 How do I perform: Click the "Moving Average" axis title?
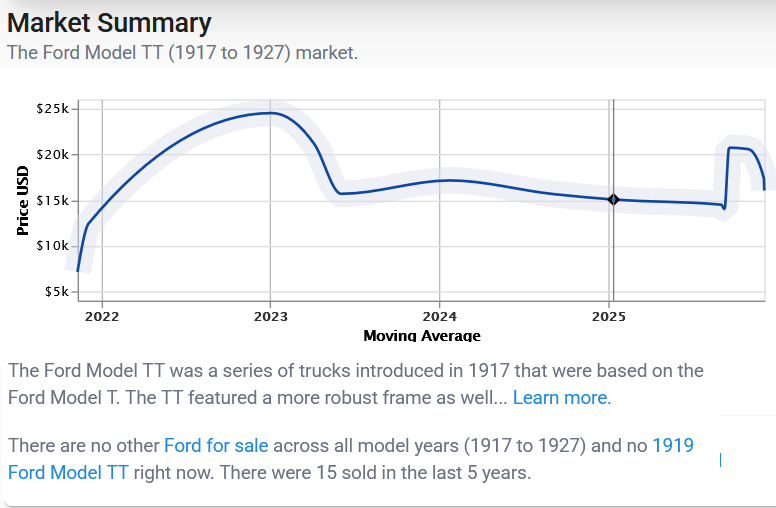pos(421,336)
